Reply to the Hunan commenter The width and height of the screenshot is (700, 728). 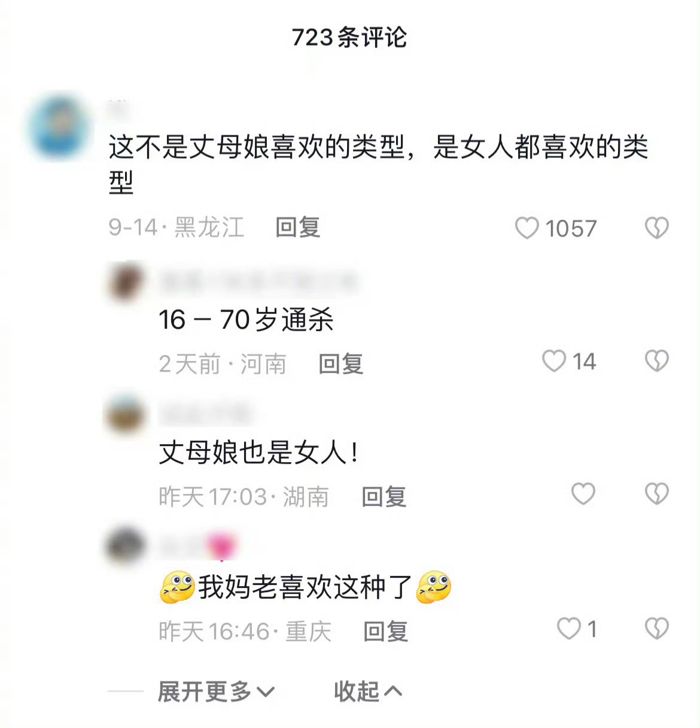pos(384,497)
